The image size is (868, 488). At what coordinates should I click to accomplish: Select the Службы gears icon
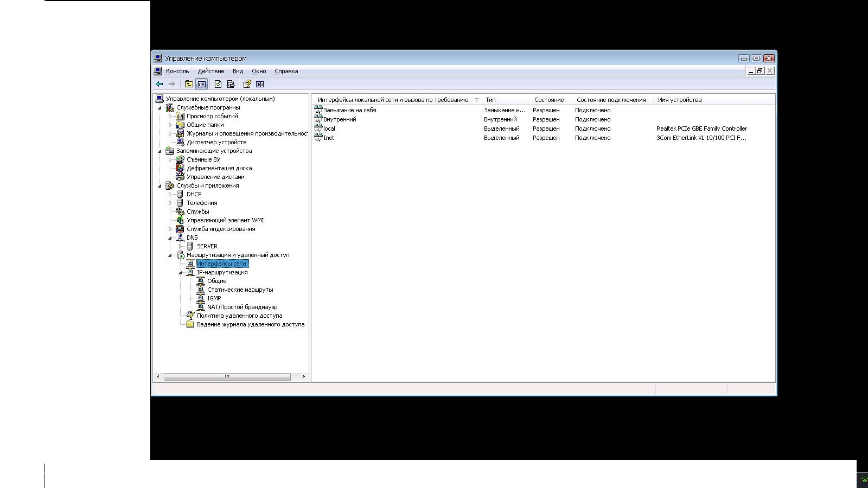(180, 211)
